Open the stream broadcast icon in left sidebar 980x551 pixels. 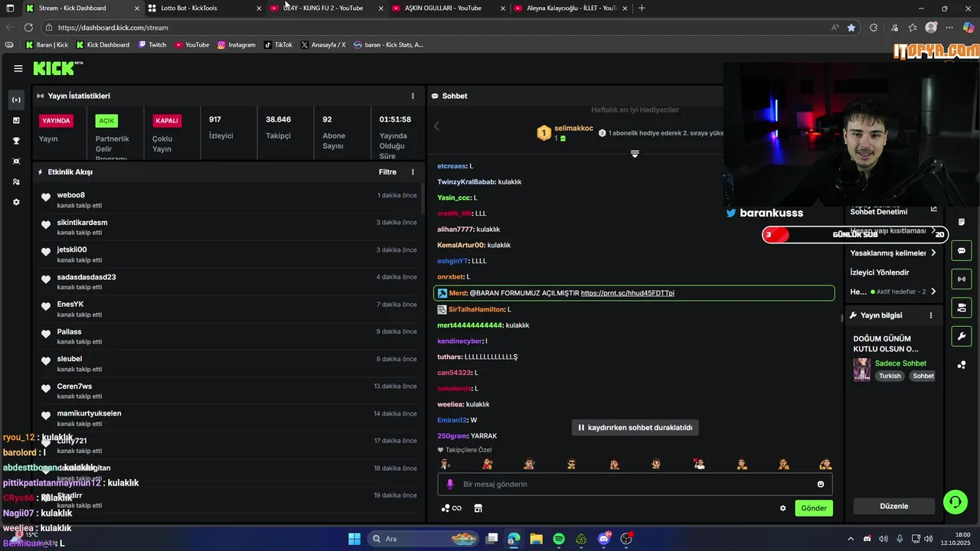coord(16,99)
